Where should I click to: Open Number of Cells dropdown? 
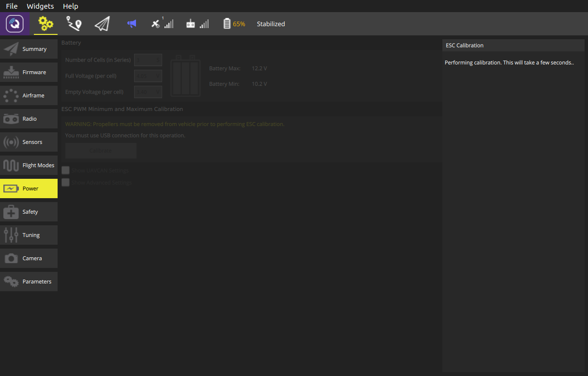coord(148,60)
